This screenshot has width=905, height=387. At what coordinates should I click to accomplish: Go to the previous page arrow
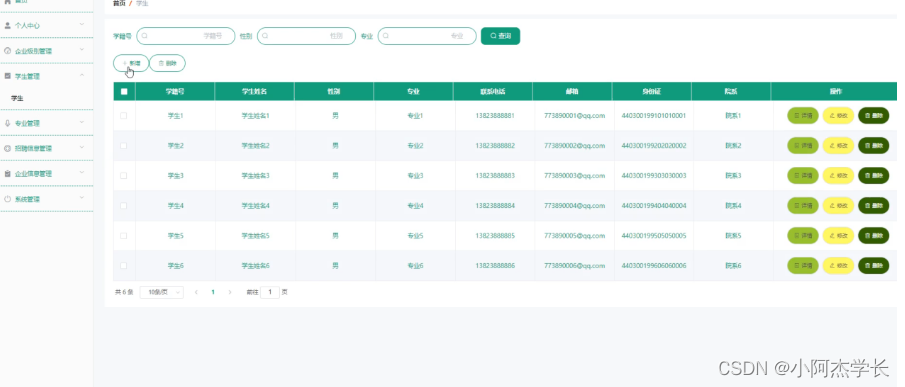pyautogui.click(x=196, y=292)
